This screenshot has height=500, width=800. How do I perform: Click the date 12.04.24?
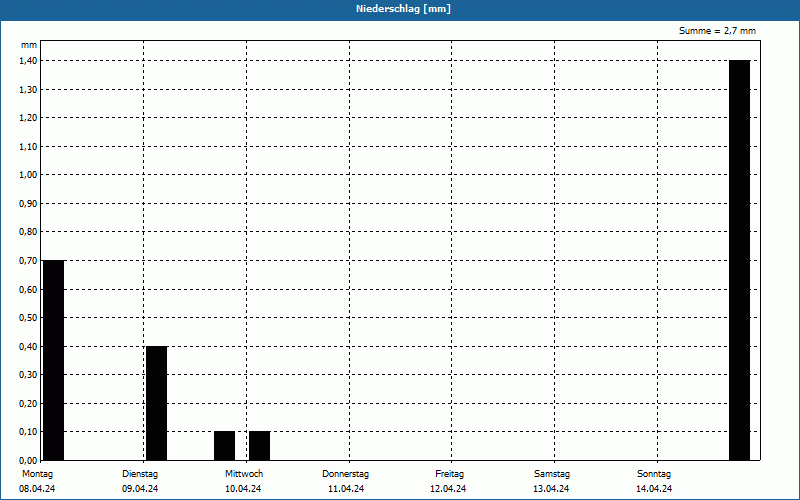click(x=448, y=489)
